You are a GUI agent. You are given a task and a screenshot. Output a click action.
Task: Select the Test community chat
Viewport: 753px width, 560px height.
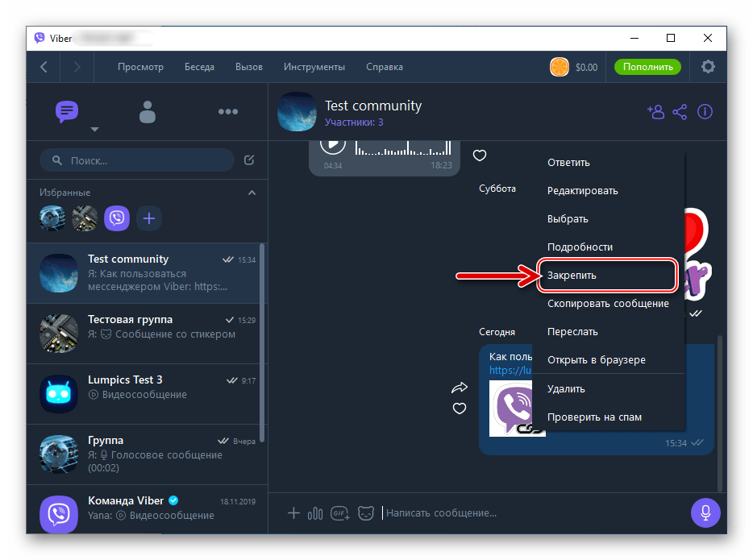pos(144,273)
